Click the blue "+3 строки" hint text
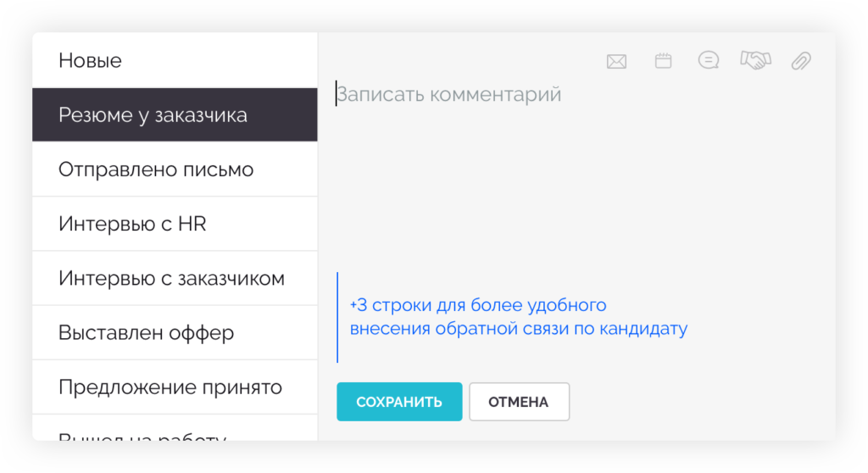Image resolution: width=868 pixels, height=473 pixels. [x=477, y=305]
